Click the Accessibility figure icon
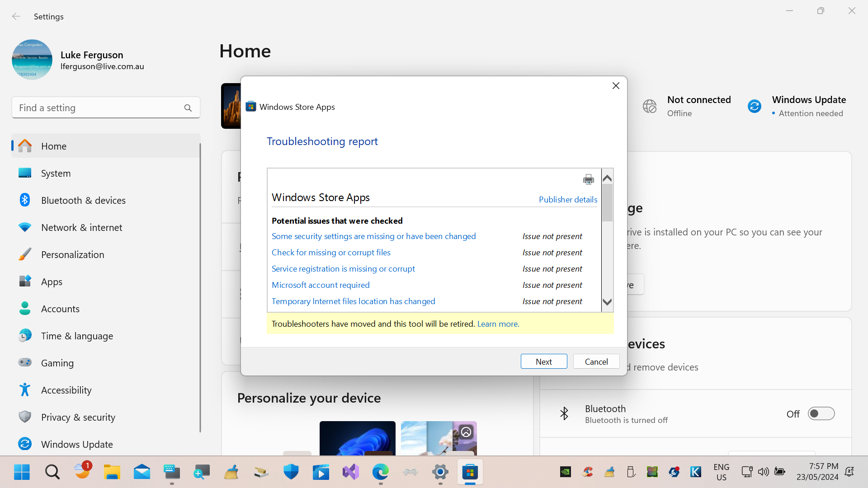Screen dimensions: 868x488 click(25, 389)
